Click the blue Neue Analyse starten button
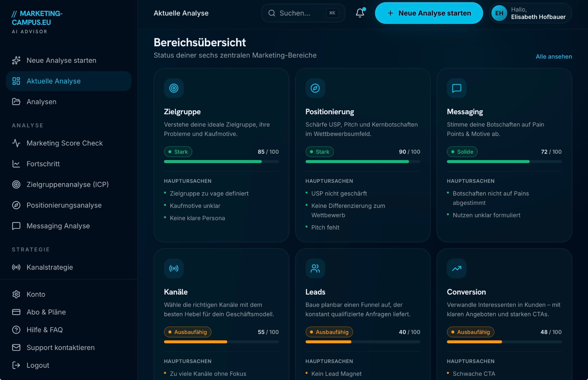Screen dimensions: 588x380 click(429, 13)
